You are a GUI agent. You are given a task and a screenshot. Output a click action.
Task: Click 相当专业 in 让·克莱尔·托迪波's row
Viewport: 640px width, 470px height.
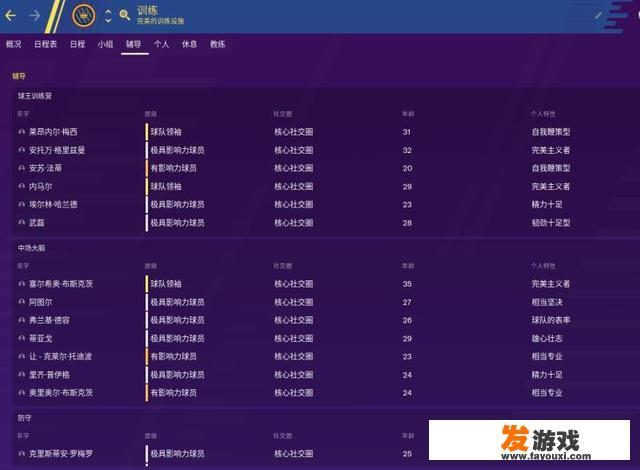pyautogui.click(x=547, y=357)
